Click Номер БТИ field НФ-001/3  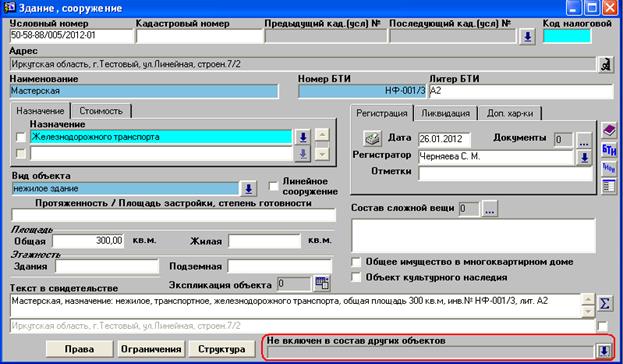362,91
